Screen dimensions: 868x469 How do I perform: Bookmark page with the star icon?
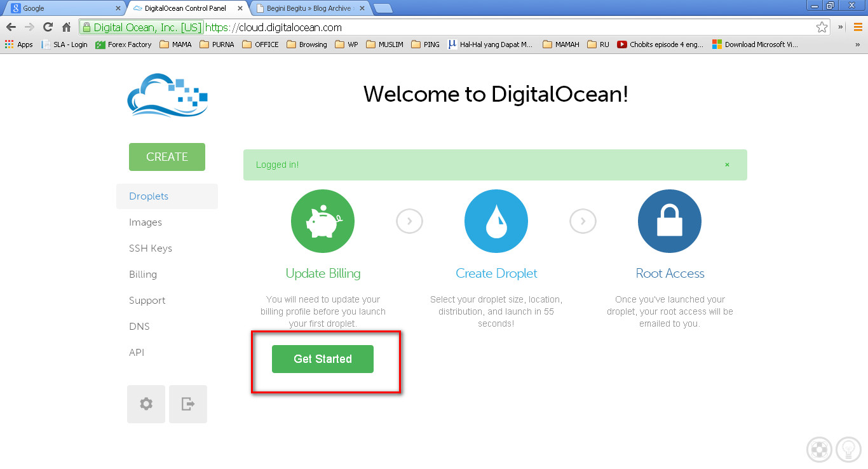[x=822, y=27]
